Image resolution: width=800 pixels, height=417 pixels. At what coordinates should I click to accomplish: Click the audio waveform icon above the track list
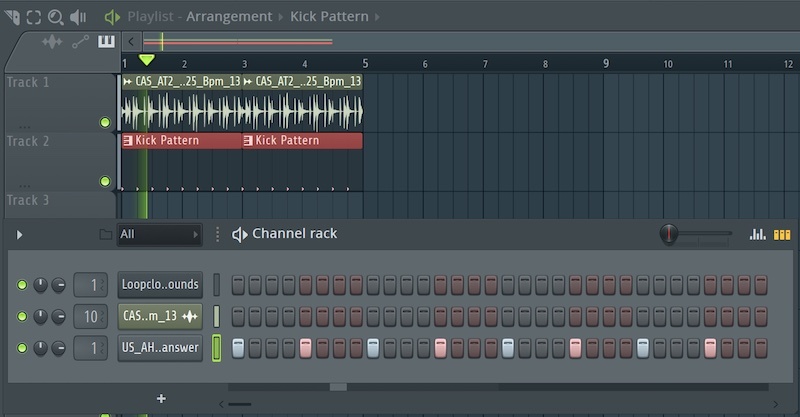pyautogui.click(x=52, y=42)
